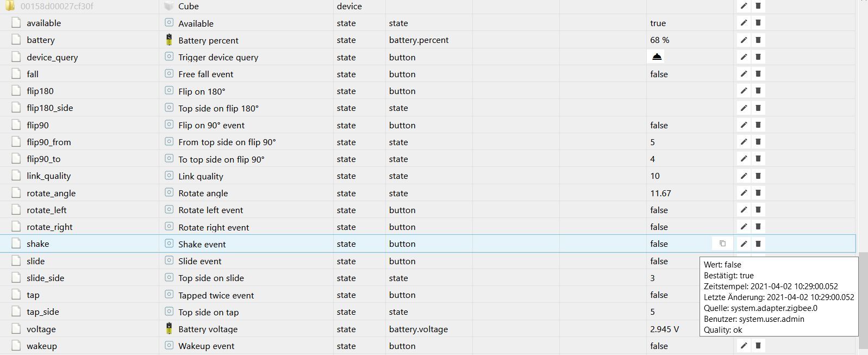Viewport: 868px width, 355px height.
Task: Edit the wakeup state
Action: [x=744, y=346]
